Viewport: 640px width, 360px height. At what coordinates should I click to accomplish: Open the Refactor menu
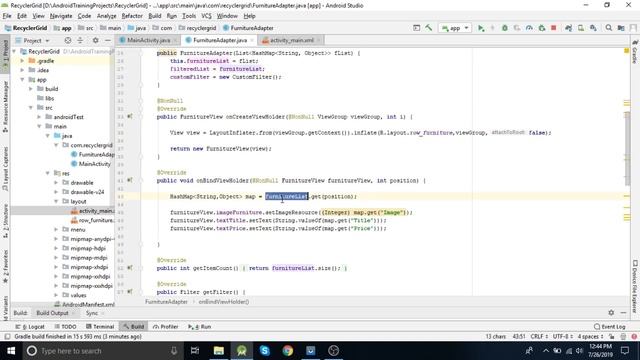[x=132, y=16]
